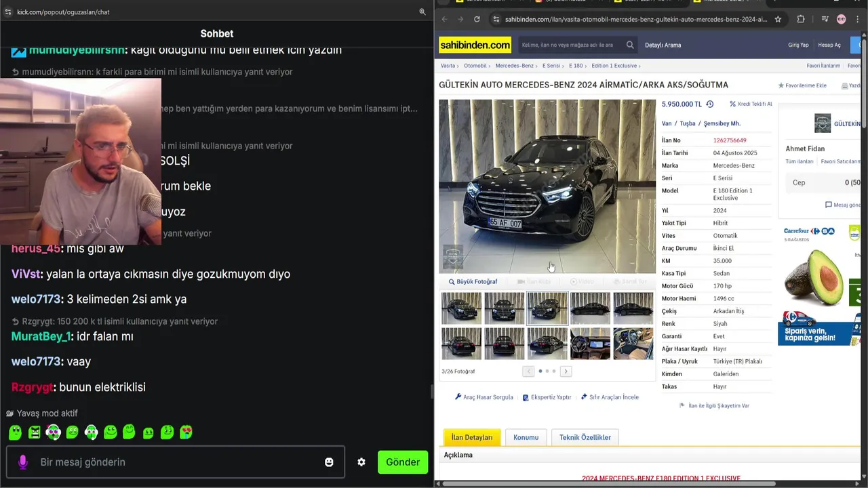
Task: Click herus_45 username in chat
Action: coord(36,249)
